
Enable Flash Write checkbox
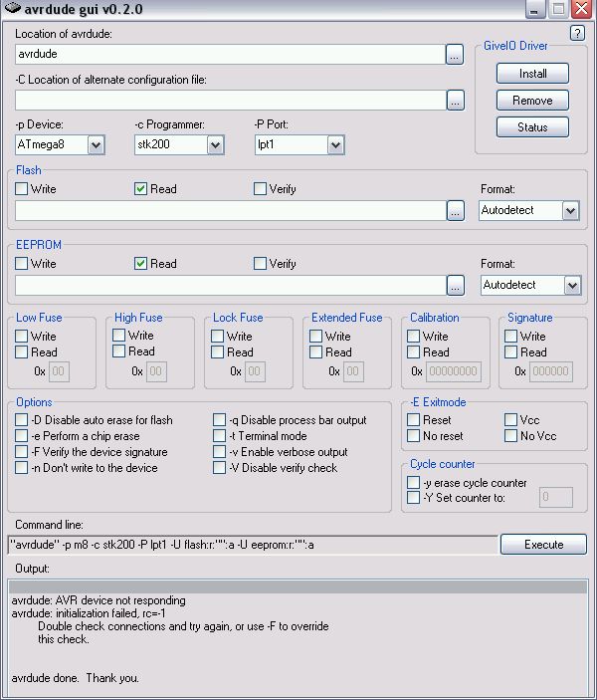click(x=22, y=189)
